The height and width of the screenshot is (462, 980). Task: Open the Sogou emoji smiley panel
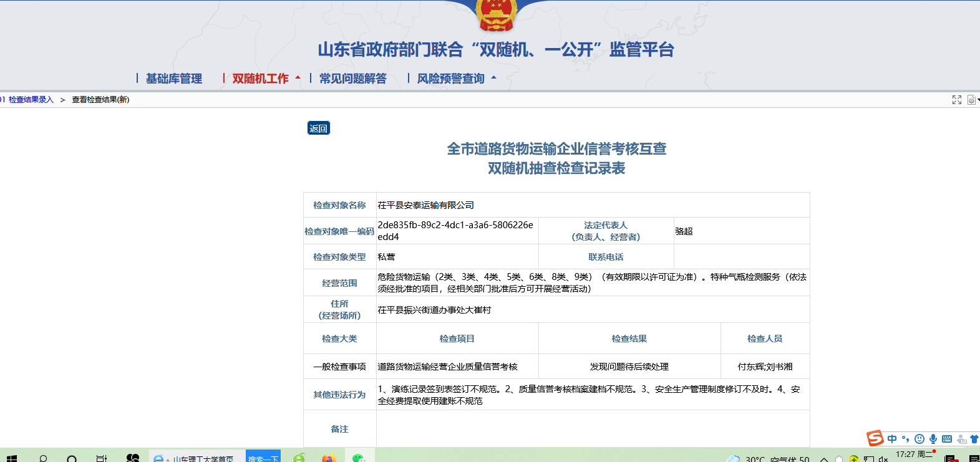tap(919, 439)
